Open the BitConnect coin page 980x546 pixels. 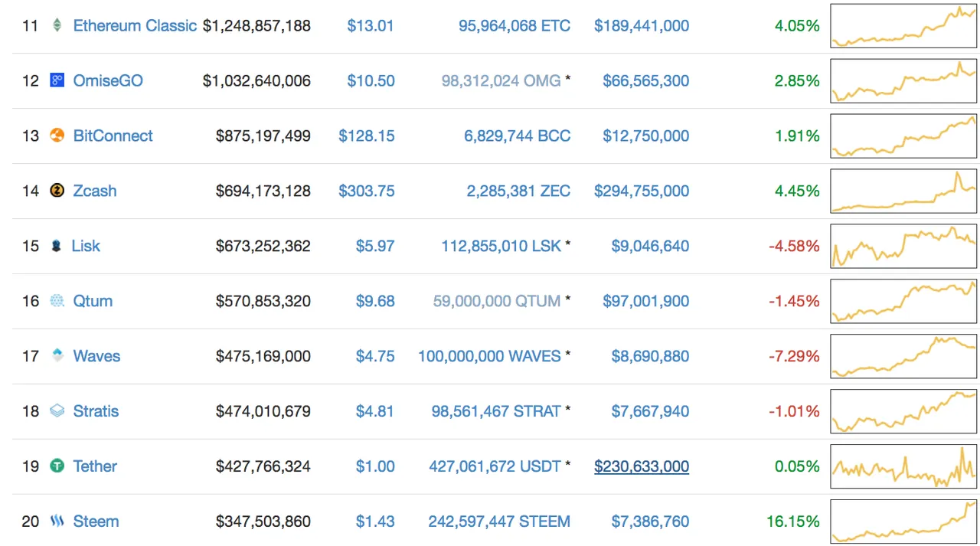(x=113, y=136)
